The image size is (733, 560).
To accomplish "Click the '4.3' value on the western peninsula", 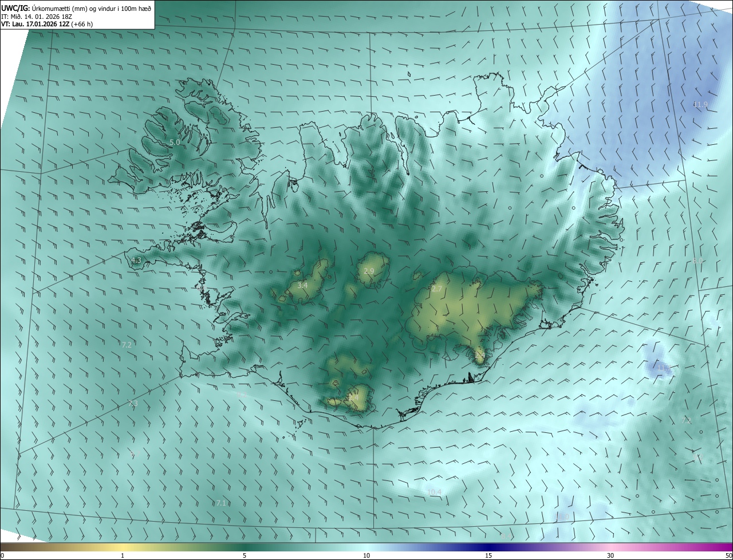I will [x=136, y=260].
